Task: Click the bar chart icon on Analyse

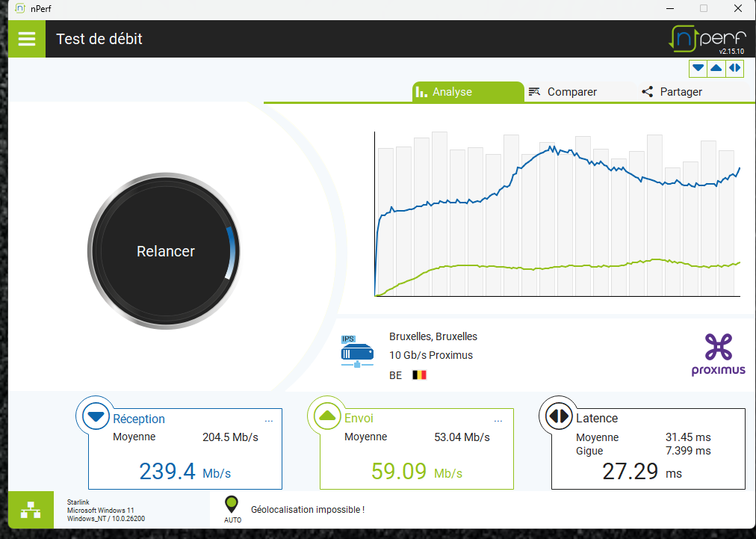Action: [x=422, y=92]
